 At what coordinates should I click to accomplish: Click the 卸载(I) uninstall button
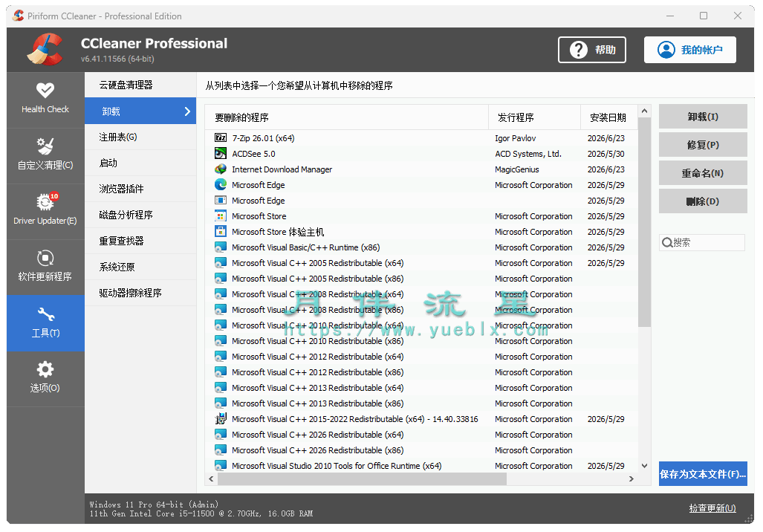(x=703, y=117)
